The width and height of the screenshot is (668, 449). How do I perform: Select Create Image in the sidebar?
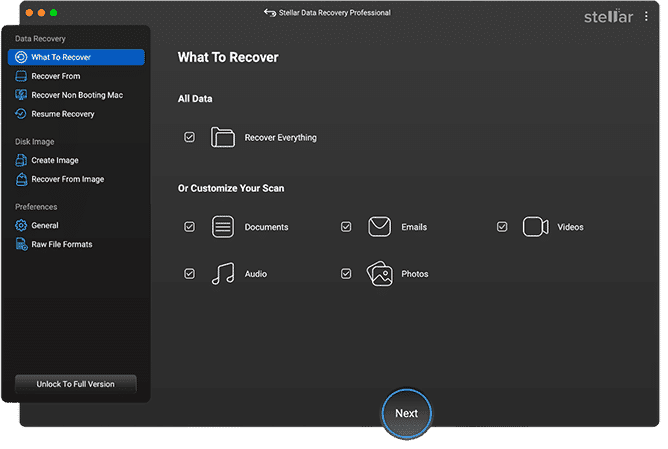(55, 160)
